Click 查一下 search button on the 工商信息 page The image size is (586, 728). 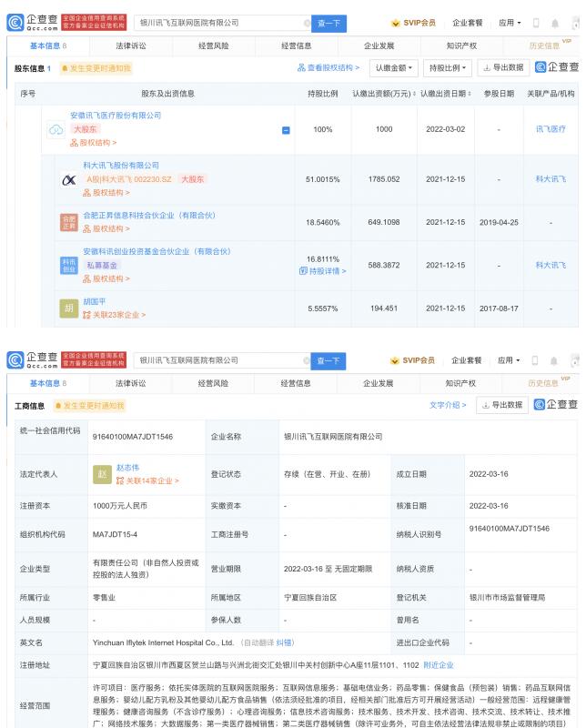point(328,360)
